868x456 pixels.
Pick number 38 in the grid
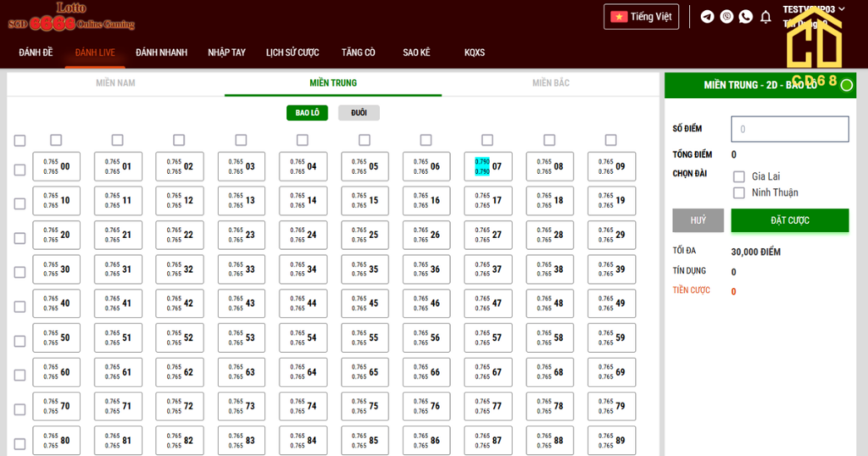549,269
